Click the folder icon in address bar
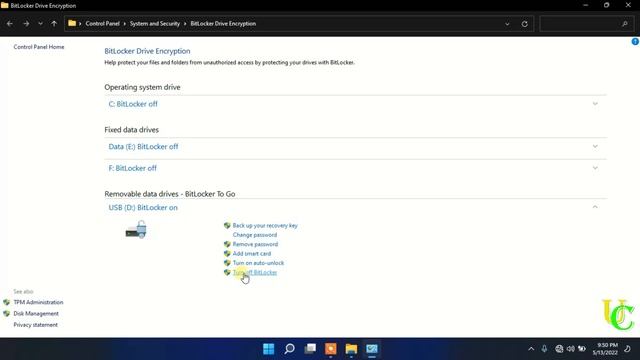This screenshot has height=360, width=640. point(72,23)
